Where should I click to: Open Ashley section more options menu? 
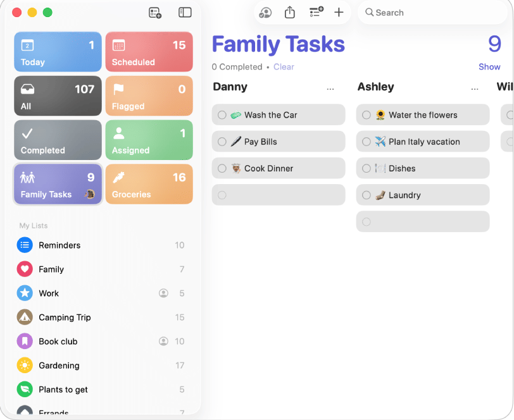coord(475,89)
